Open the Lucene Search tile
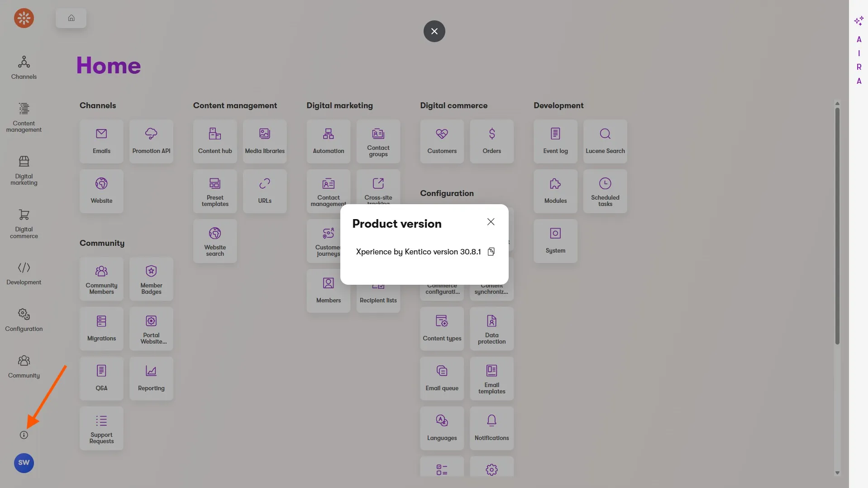The height and width of the screenshot is (488, 868). (x=605, y=141)
